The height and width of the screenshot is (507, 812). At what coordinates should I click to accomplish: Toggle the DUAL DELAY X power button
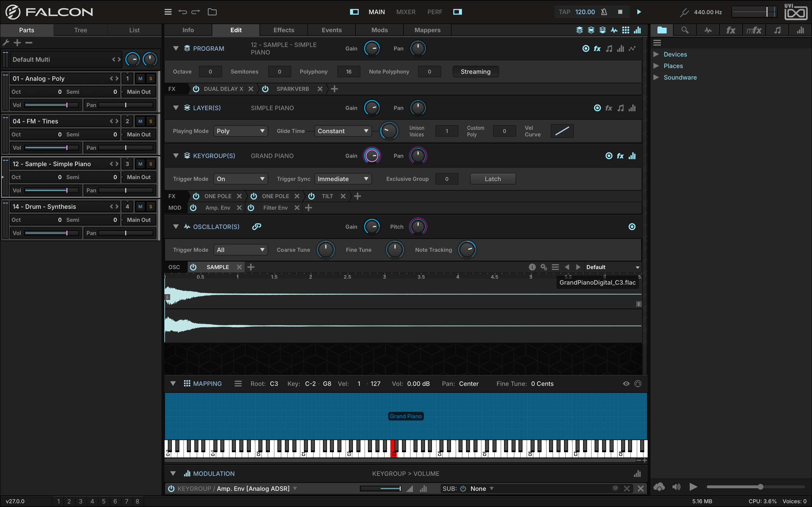[x=196, y=89]
